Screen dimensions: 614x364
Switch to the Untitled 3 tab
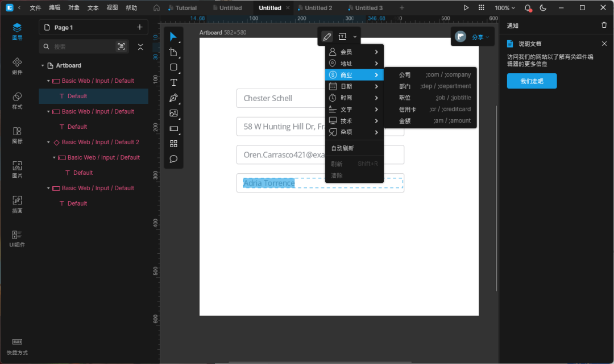[x=368, y=8]
